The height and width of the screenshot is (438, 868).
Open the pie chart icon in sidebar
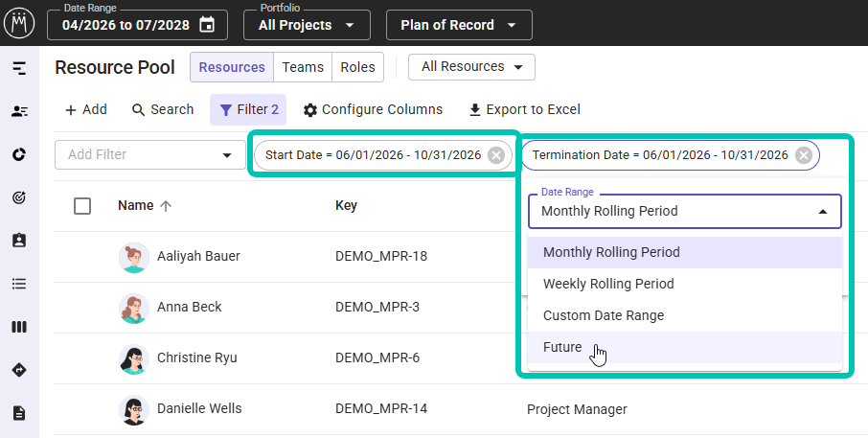pos(19,154)
